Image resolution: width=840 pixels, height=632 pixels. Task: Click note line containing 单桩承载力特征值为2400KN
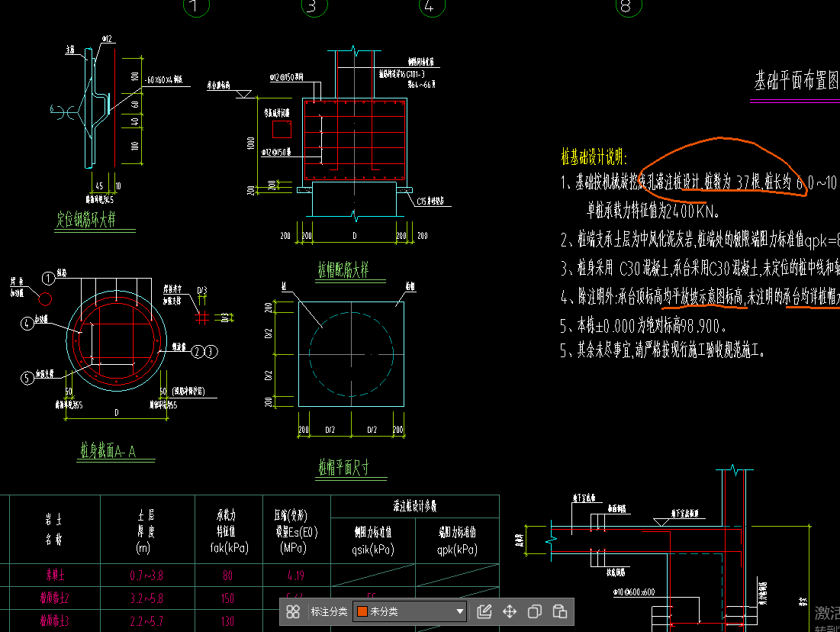tap(652, 211)
